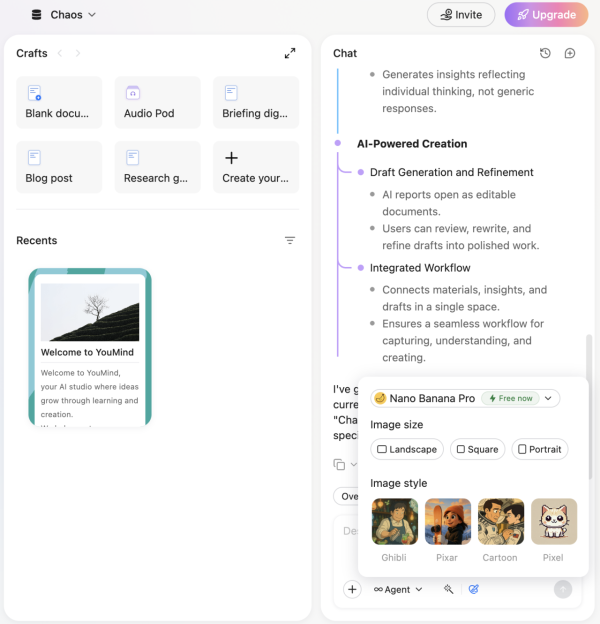The height and width of the screenshot is (624, 600).
Task: Select Landscape image size
Action: pos(406,449)
